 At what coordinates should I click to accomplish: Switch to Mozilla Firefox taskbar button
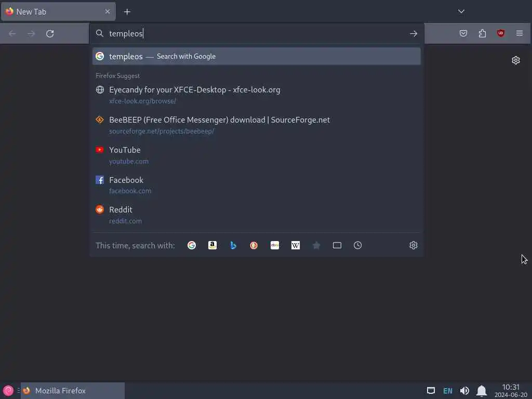[73, 391]
